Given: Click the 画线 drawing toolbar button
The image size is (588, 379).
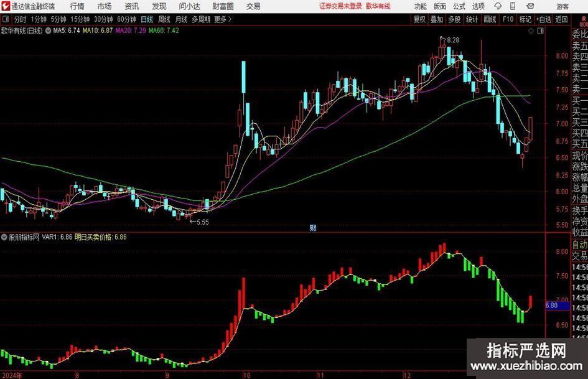Looking at the screenshot, I should [490, 19].
